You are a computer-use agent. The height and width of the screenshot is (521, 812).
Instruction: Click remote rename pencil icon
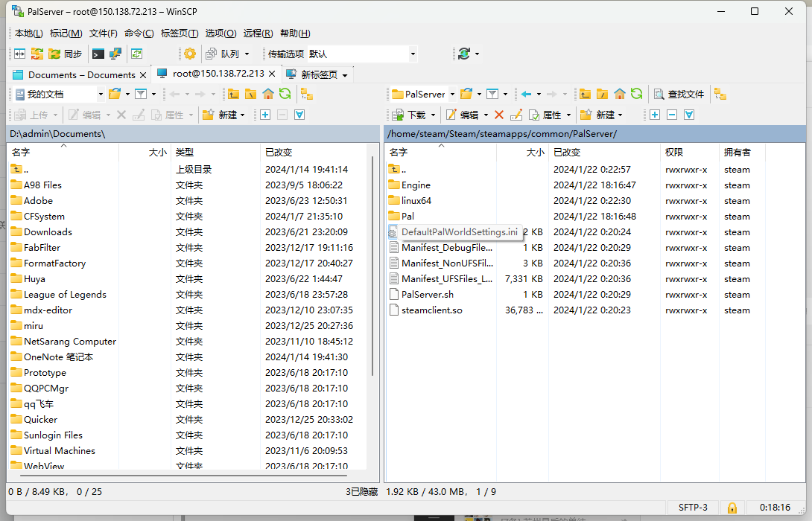516,115
